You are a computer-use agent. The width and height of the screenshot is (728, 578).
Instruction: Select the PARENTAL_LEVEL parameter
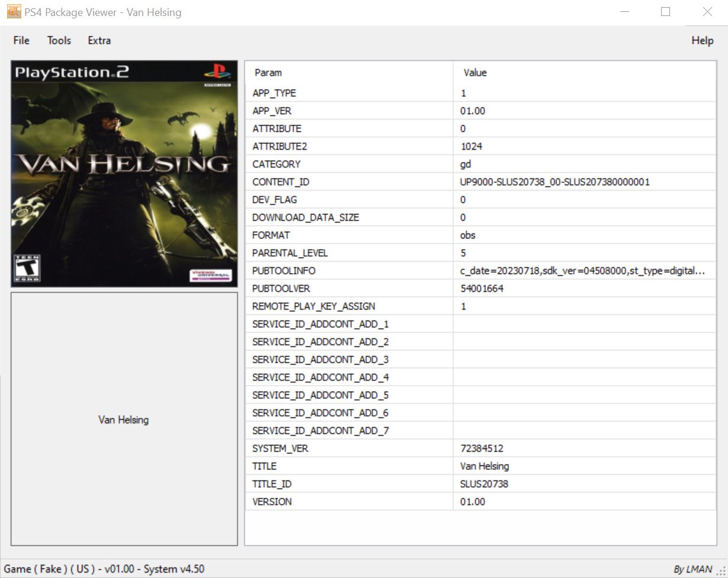click(349, 253)
